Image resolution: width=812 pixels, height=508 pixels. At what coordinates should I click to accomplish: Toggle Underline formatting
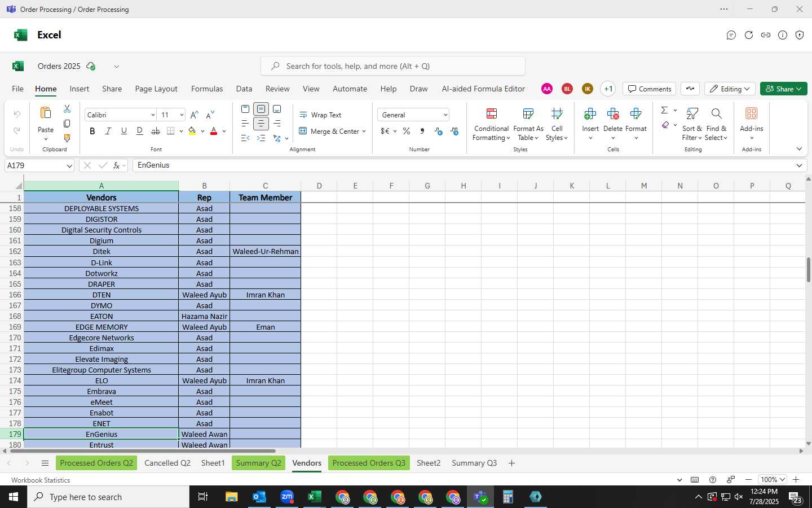(124, 131)
